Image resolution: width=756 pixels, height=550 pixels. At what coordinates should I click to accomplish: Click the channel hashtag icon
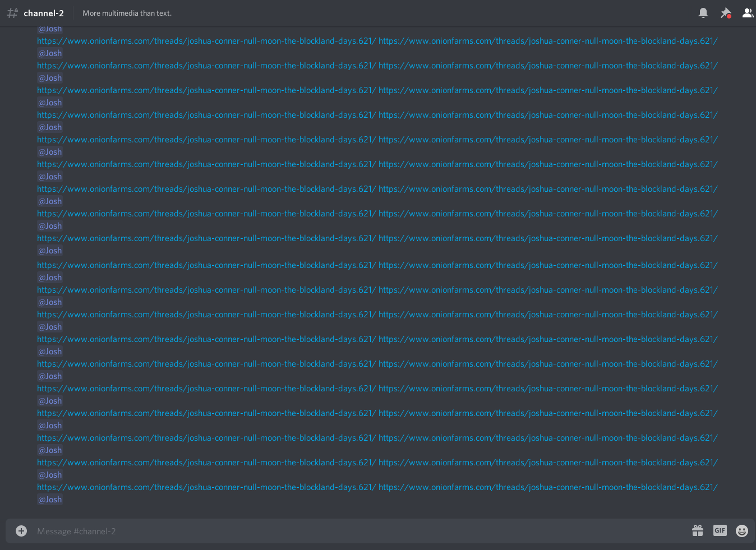(12, 13)
